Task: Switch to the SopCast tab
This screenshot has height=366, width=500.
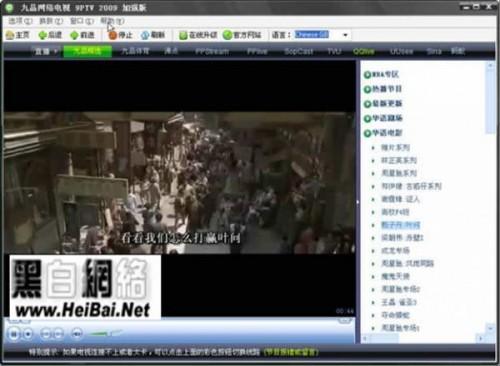Action: pos(299,51)
